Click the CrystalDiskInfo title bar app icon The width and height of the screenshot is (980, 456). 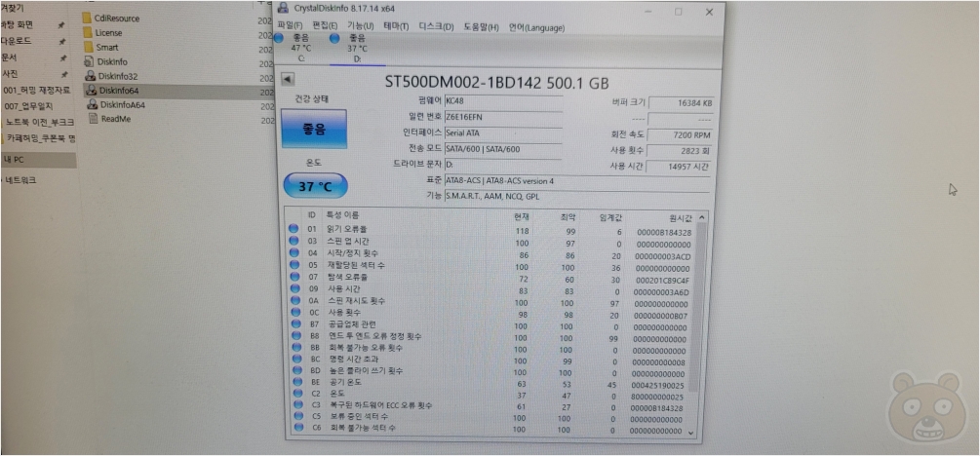283,10
